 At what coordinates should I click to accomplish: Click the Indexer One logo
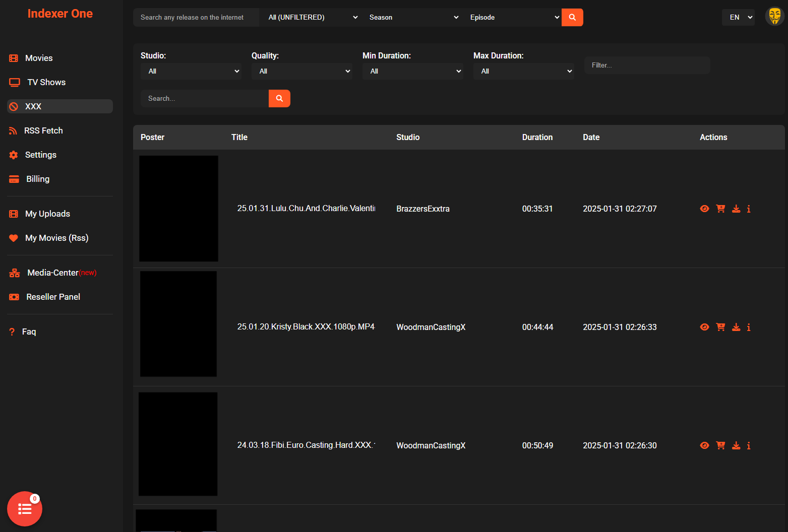tap(60, 14)
